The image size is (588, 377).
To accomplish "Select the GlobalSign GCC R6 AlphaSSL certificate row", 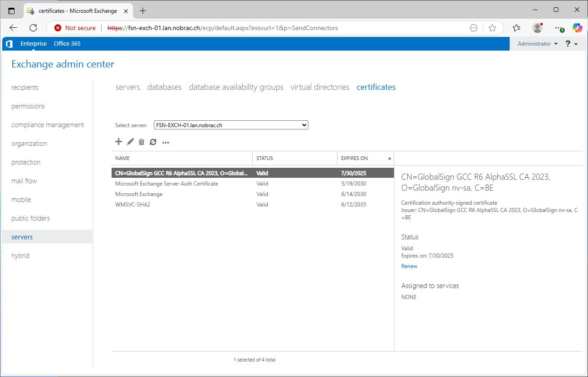I will 253,173.
